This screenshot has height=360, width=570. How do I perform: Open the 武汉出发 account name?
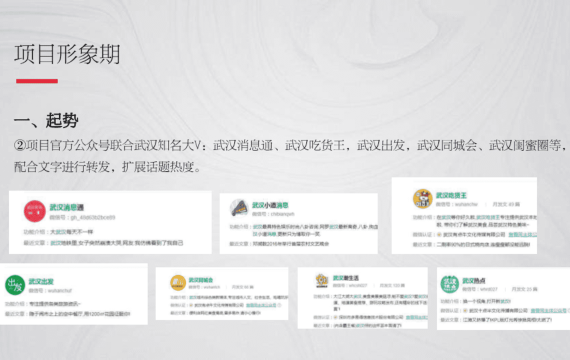[x=41, y=281]
